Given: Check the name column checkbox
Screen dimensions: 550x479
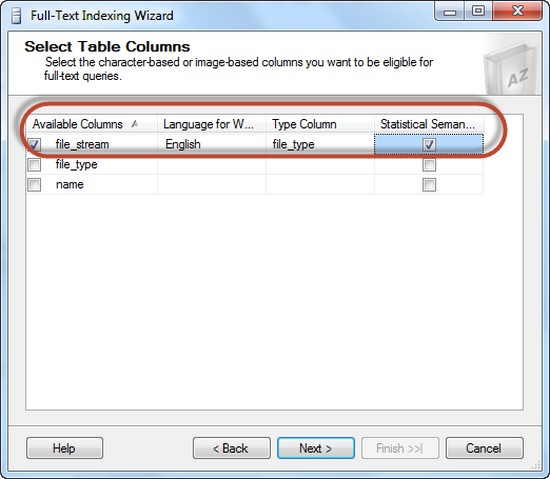Looking at the screenshot, I should 34,185.
